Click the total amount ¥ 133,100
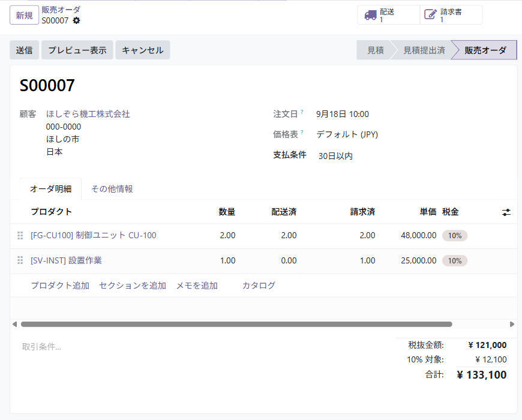Image resolution: width=522 pixels, height=420 pixels. pos(482,375)
